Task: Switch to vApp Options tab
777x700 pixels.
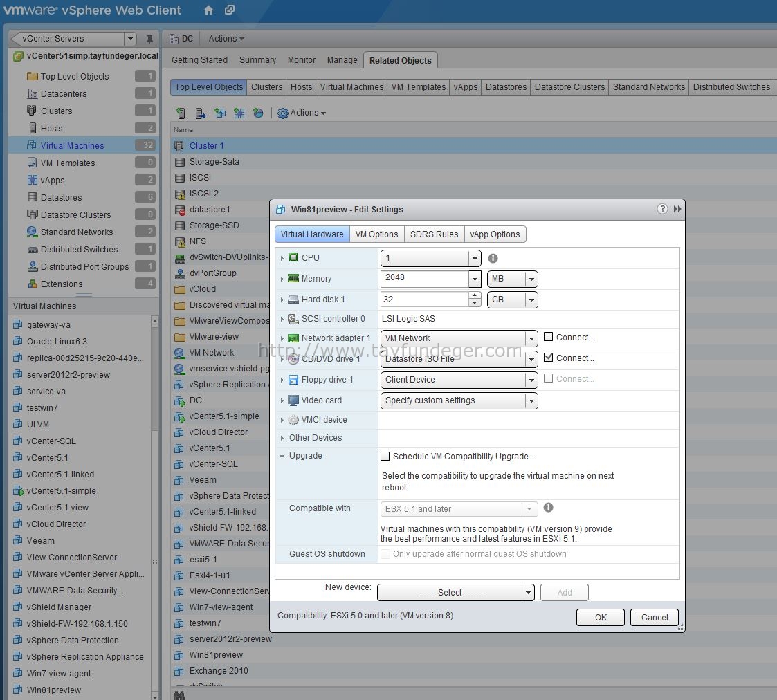Action: tap(495, 234)
